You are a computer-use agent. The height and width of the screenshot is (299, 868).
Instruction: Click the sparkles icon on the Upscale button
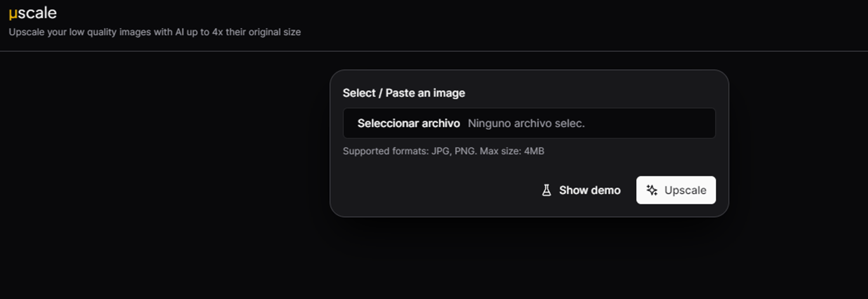click(x=652, y=190)
